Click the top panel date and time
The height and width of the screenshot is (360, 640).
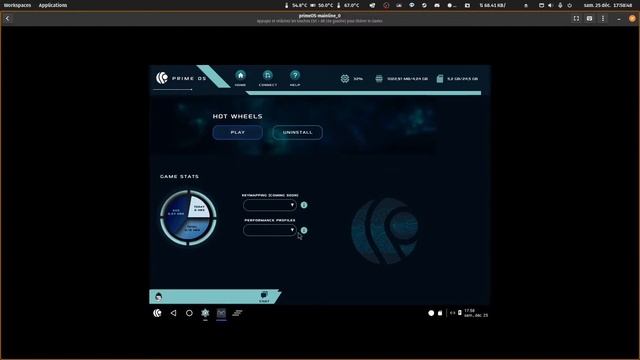click(x=608, y=5)
